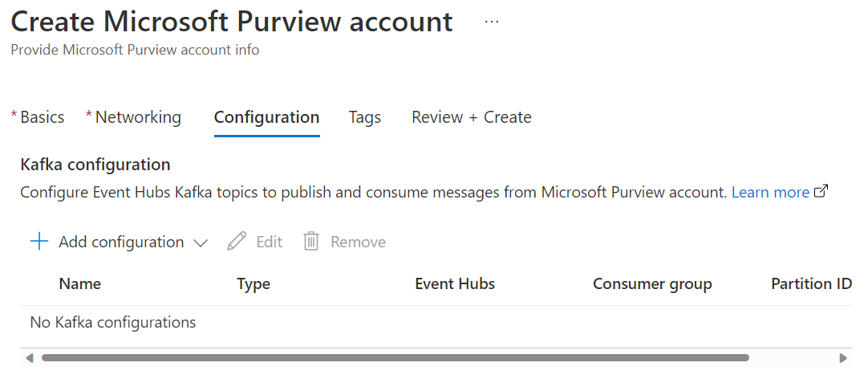Image resolution: width=868 pixels, height=383 pixels.
Task: Click the right scroll arrow of table
Action: tap(843, 358)
